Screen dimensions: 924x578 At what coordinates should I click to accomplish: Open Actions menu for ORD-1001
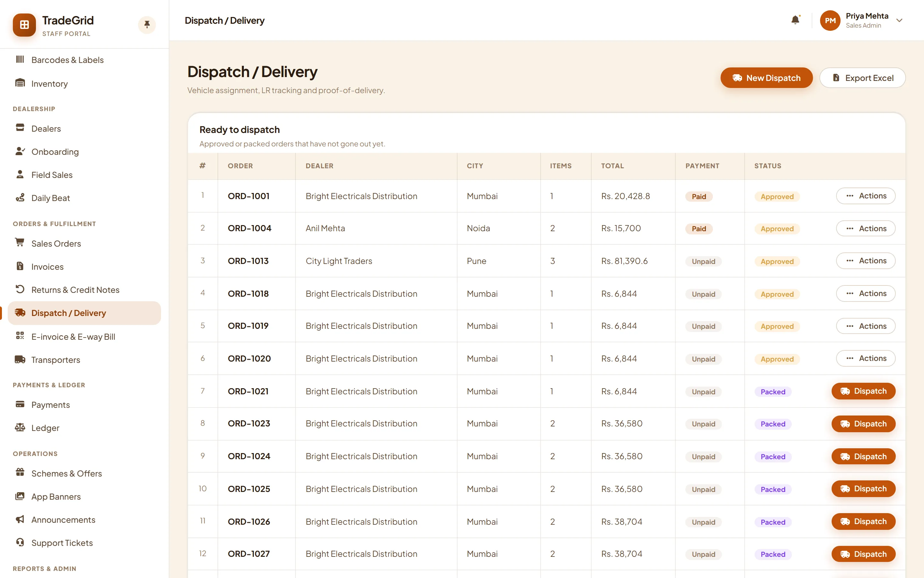coord(866,196)
